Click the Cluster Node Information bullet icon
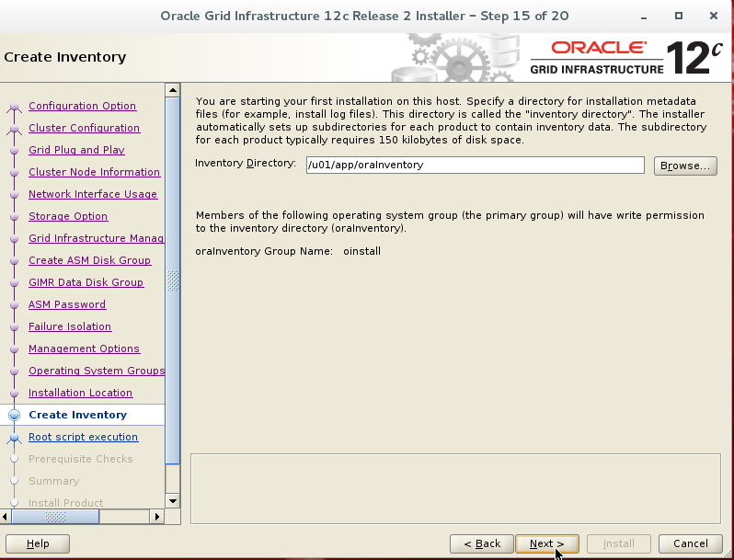 [14, 173]
